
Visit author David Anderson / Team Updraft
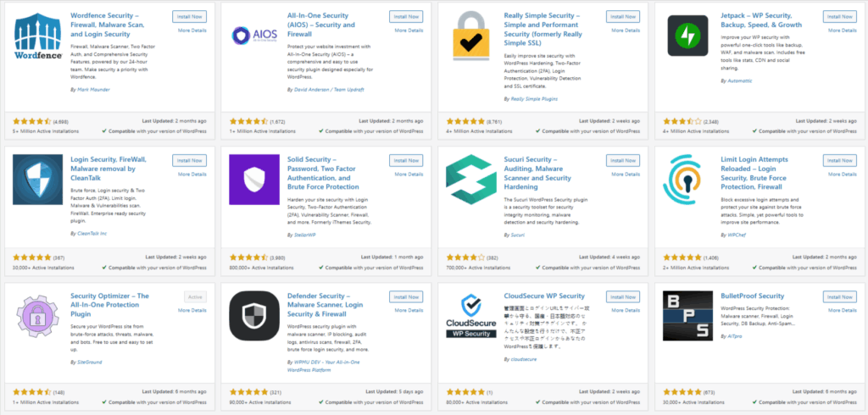point(328,89)
